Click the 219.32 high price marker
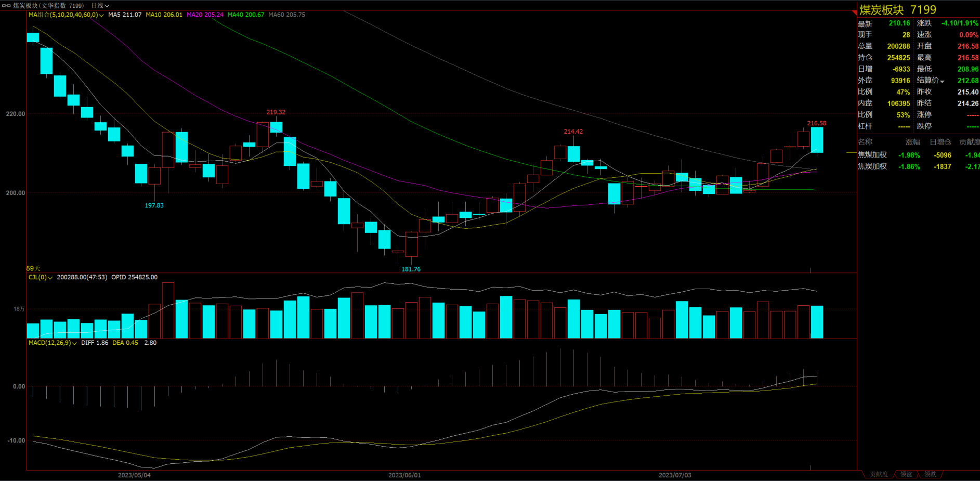Viewport: 980px width, 481px height. 276,112
